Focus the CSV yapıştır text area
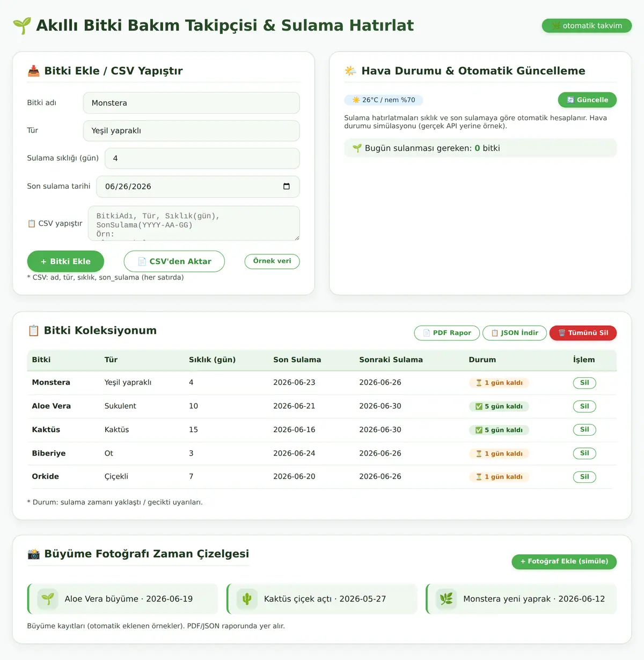 (x=194, y=223)
